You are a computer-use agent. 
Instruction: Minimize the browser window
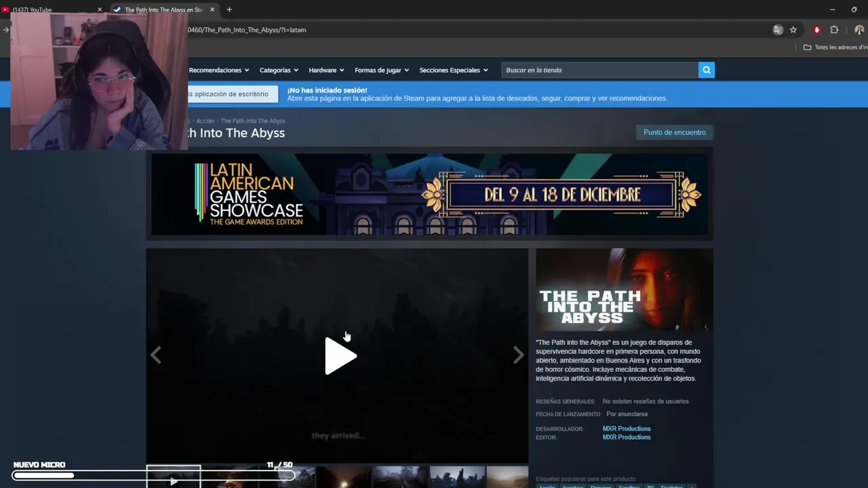pyautogui.click(x=832, y=9)
